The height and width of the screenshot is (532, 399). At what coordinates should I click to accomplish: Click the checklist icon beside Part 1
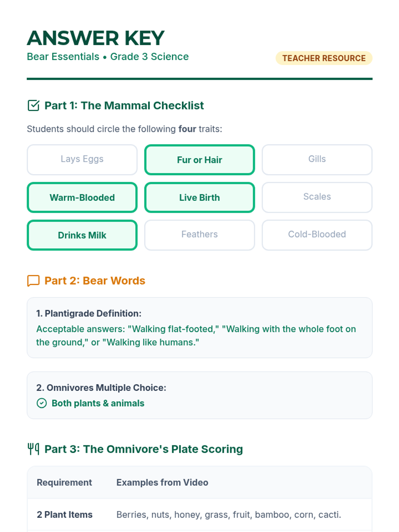33,105
